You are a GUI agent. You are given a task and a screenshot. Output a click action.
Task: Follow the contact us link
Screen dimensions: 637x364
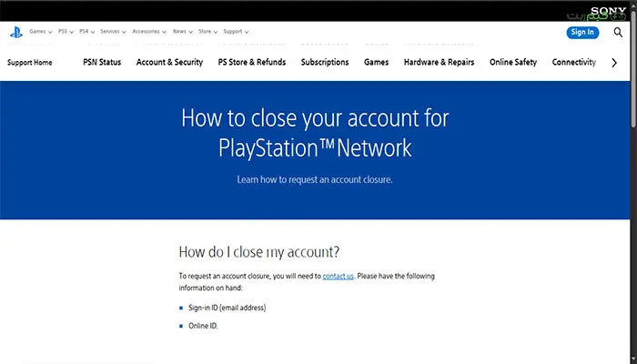338,275
